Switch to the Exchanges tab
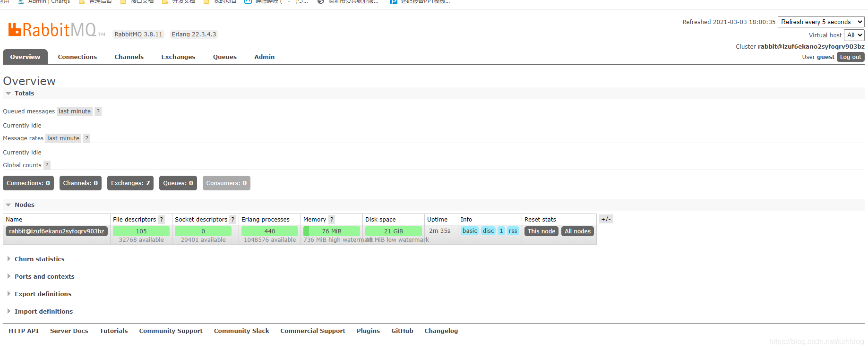 [x=178, y=57]
